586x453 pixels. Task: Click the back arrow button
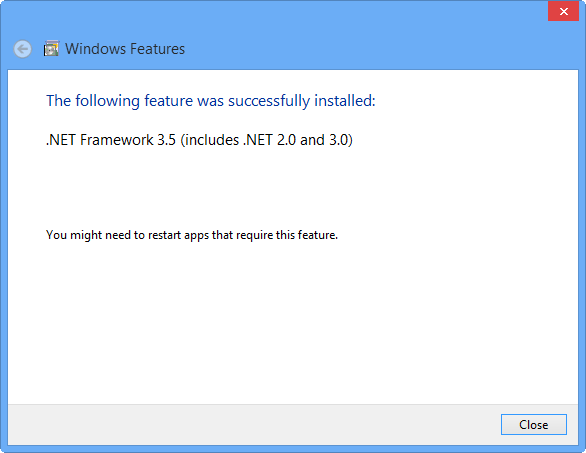(22, 49)
